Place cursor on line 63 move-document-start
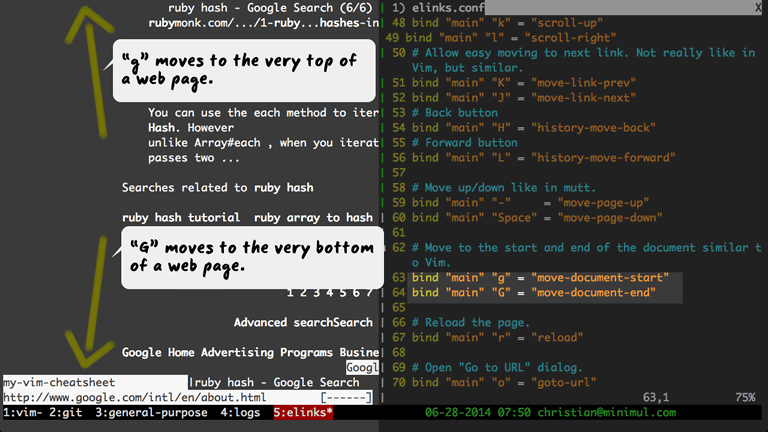 [x=540, y=278]
